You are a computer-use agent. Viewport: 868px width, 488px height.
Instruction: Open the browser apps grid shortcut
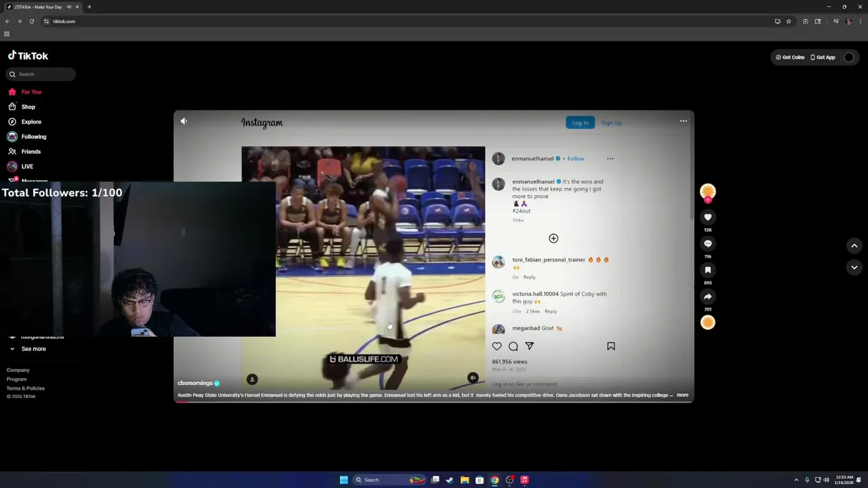click(7, 34)
